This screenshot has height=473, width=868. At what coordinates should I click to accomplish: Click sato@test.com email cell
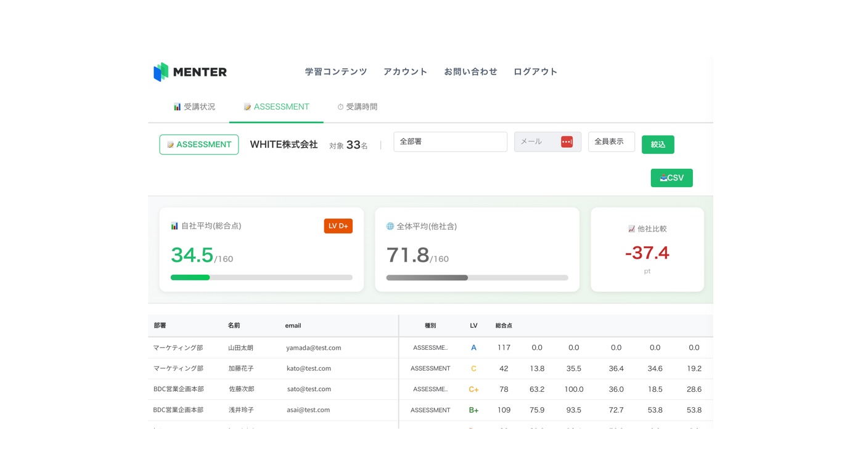(309, 389)
